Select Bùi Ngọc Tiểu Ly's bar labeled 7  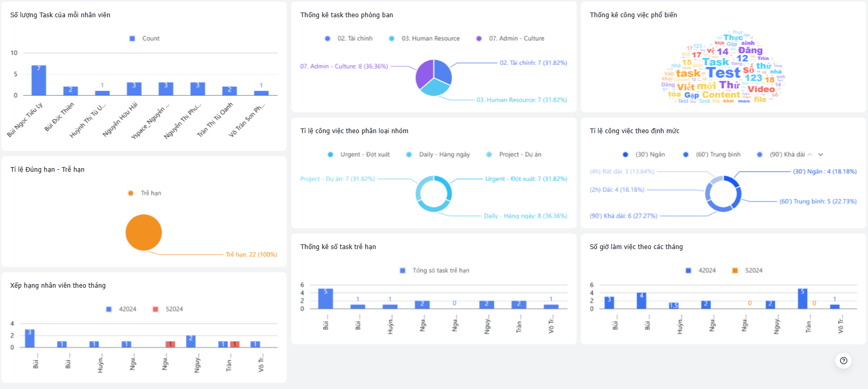coord(39,80)
